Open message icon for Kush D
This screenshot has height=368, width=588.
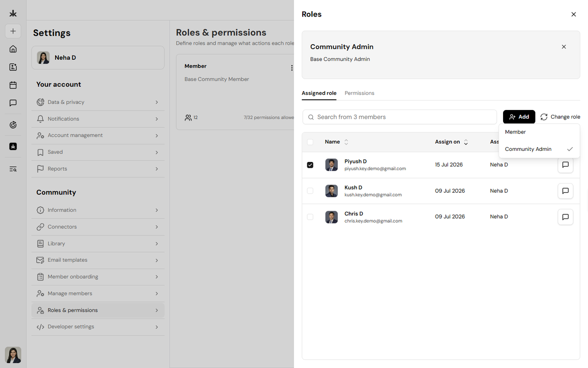tap(565, 191)
